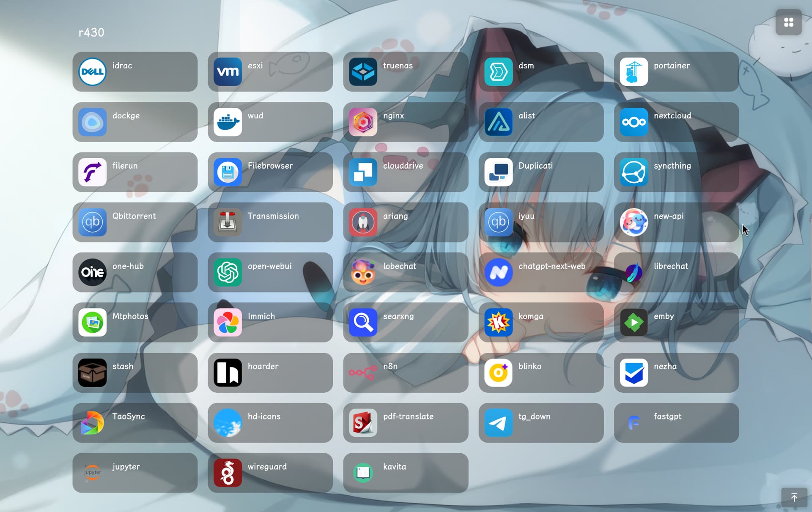
Task: Launch the dsm icon
Action: (498, 72)
